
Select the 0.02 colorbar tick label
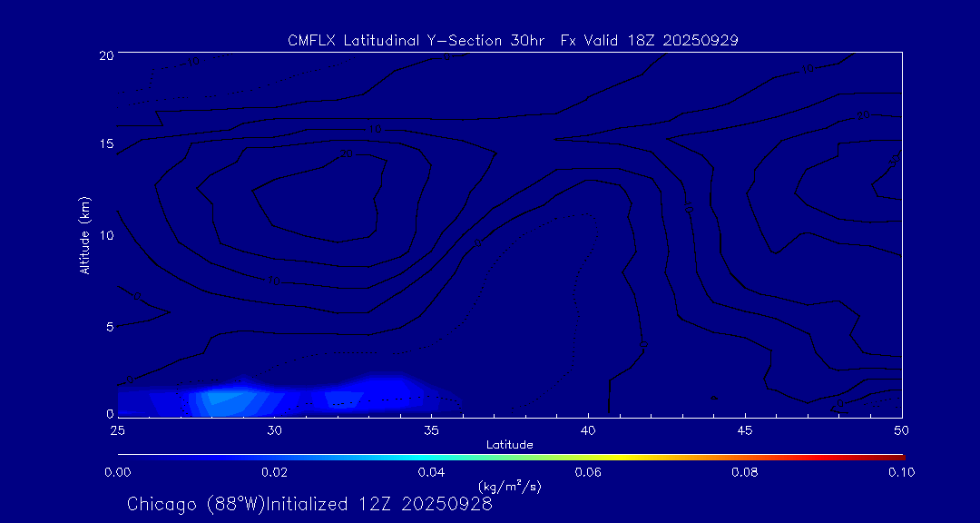[x=274, y=472]
